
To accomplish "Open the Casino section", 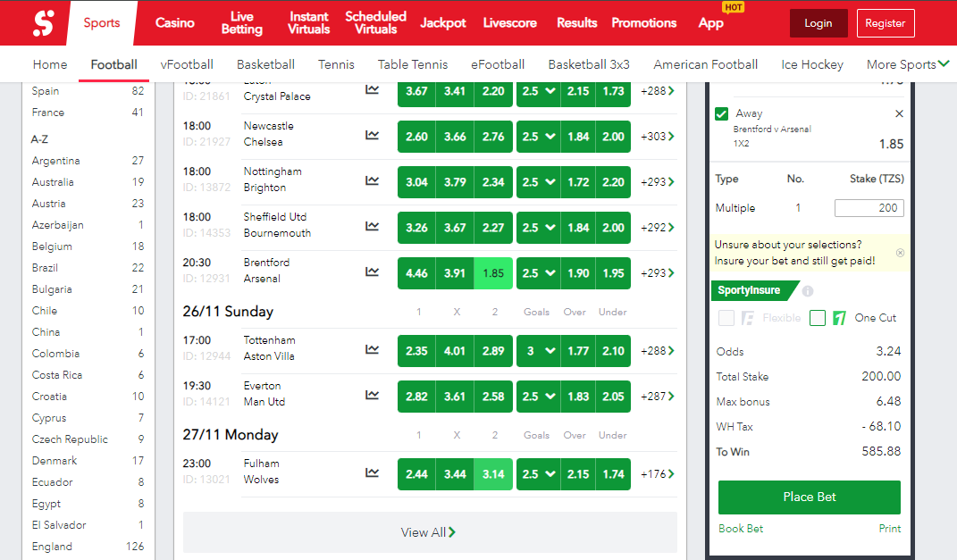I will coord(174,22).
